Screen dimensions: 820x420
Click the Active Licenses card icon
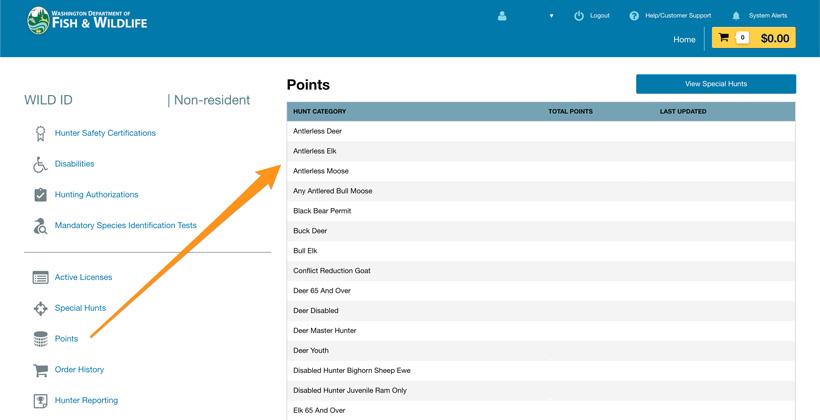[40, 277]
